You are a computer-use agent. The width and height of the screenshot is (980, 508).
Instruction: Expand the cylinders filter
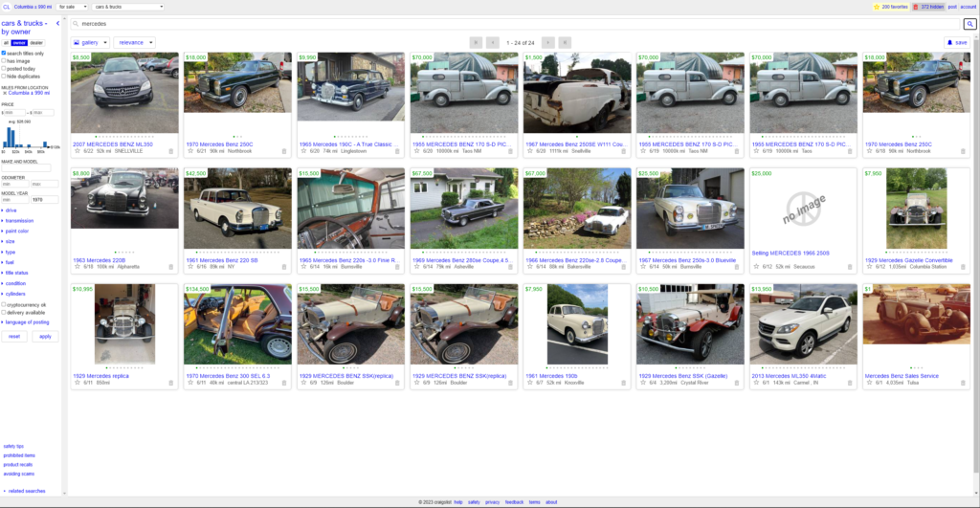pos(15,294)
